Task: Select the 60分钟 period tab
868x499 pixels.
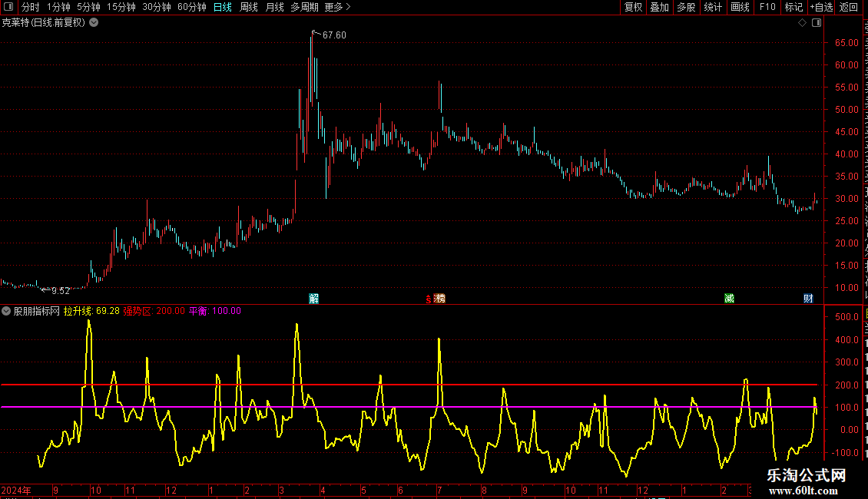Action: [192, 7]
